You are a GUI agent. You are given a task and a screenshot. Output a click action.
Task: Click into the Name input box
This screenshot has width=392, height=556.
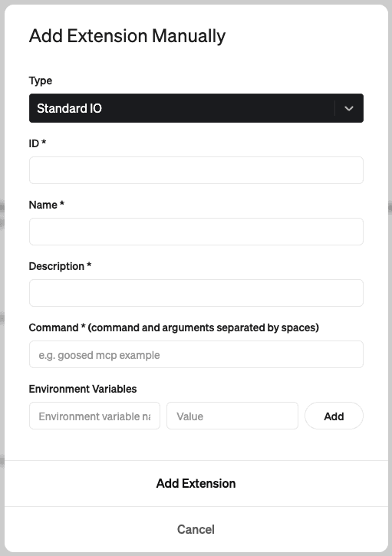pos(196,232)
